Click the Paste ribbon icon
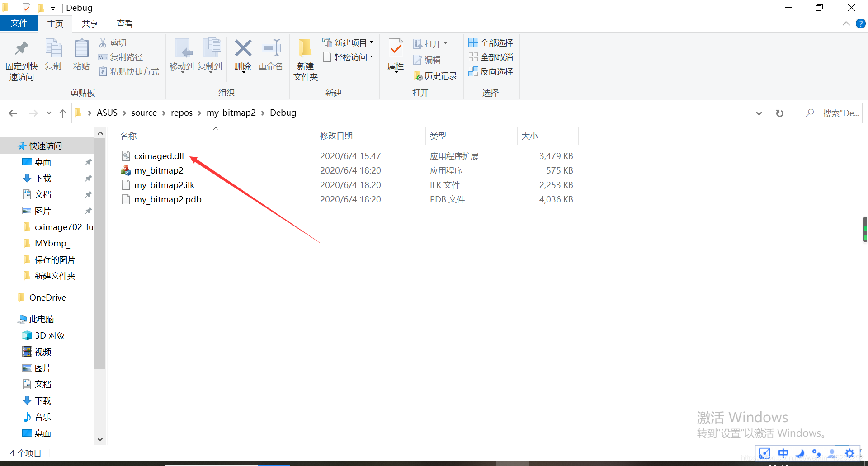 [x=81, y=48]
